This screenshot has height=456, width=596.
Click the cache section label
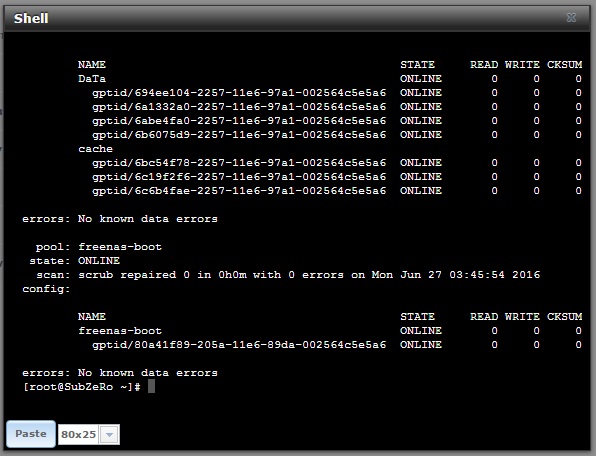[95, 149]
